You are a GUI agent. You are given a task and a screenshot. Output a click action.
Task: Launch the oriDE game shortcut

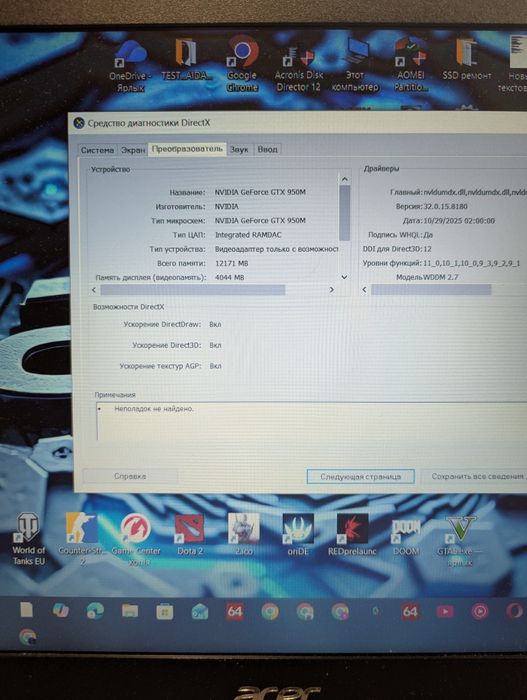coord(298,534)
